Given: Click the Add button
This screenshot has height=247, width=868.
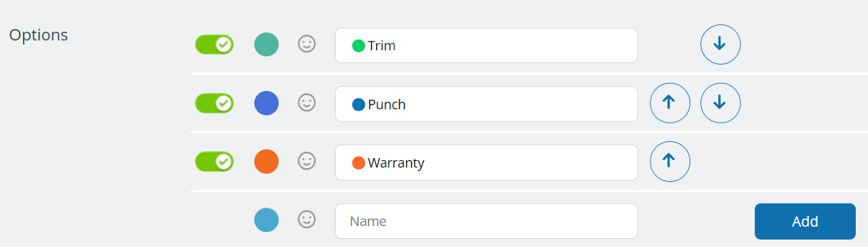Looking at the screenshot, I should (805, 221).
